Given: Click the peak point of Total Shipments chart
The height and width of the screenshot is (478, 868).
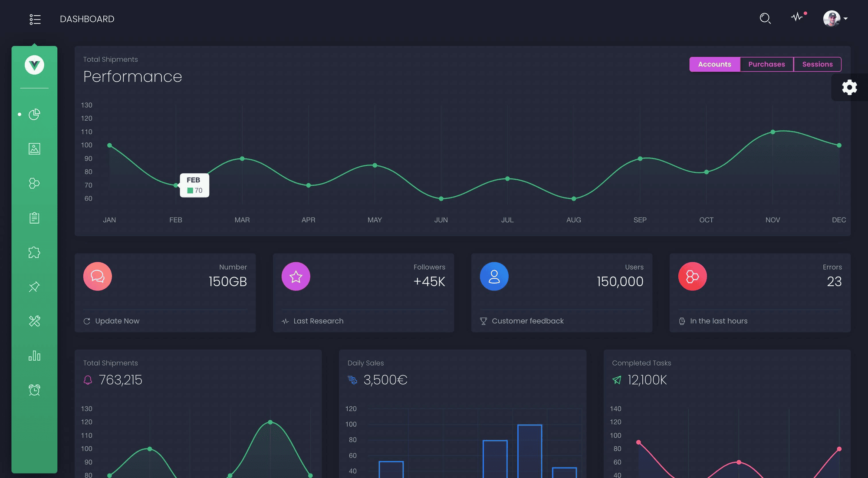Looking at the screenshot, I should (270, 422).
